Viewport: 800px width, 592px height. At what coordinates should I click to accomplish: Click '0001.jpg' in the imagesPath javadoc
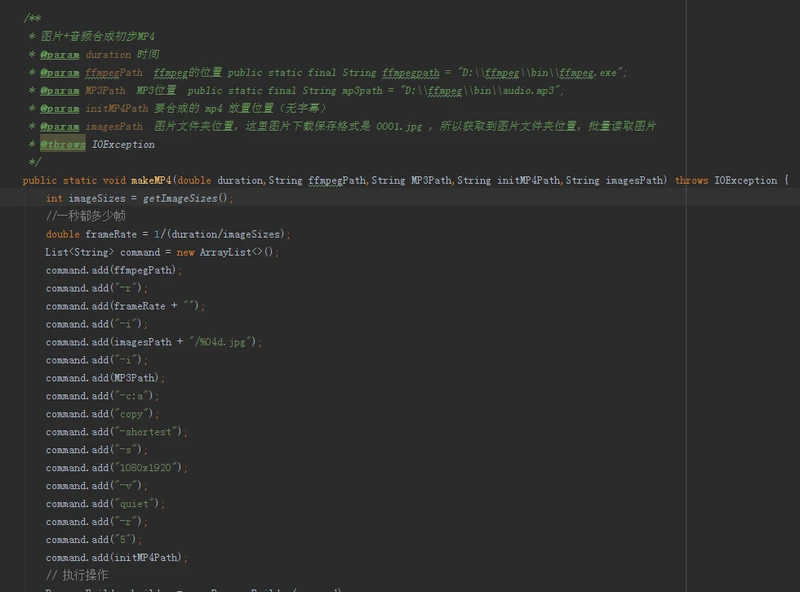click(399, 126)
